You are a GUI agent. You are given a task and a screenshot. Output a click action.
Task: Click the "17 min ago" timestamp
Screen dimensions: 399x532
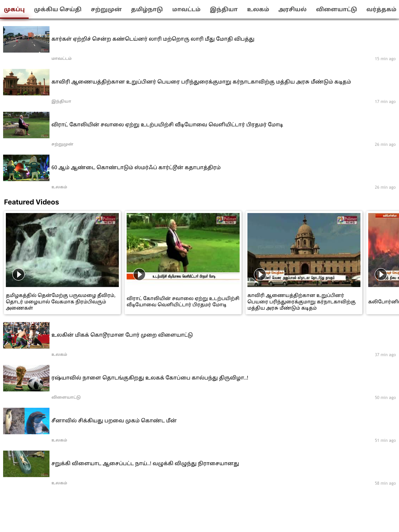tap(385, 101)
